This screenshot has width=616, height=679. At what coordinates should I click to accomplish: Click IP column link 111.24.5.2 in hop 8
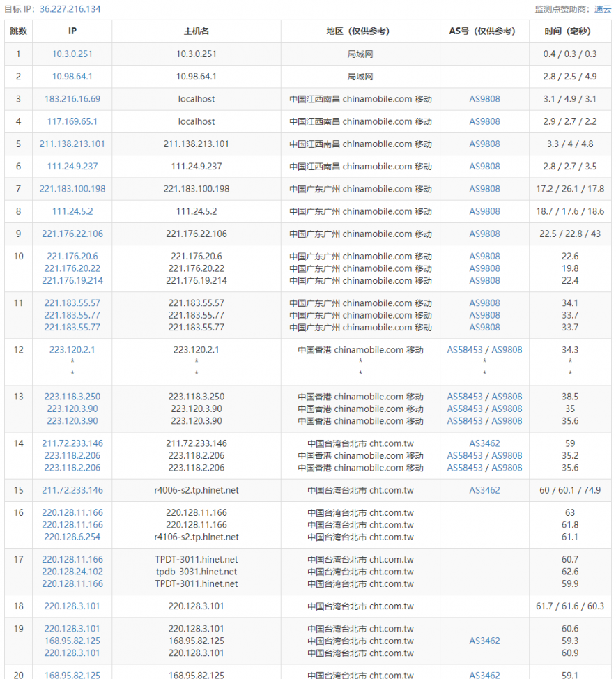pyautogui.click(x=72, y=212)
